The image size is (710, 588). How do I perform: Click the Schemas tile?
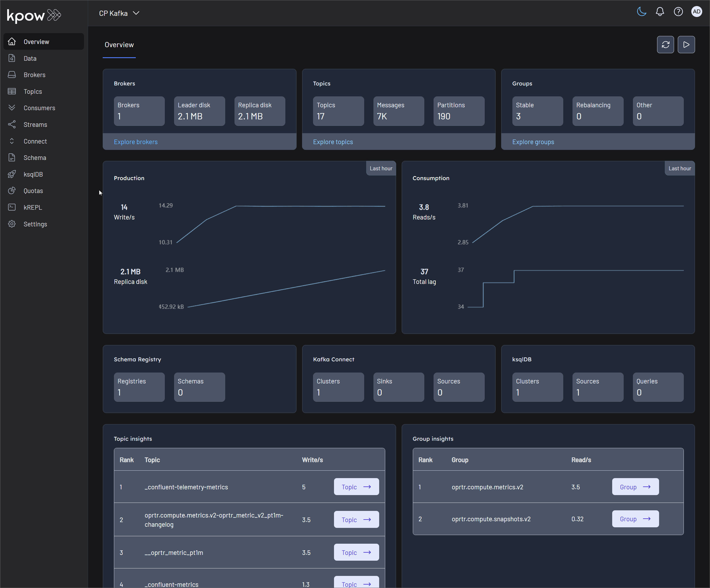199,387
